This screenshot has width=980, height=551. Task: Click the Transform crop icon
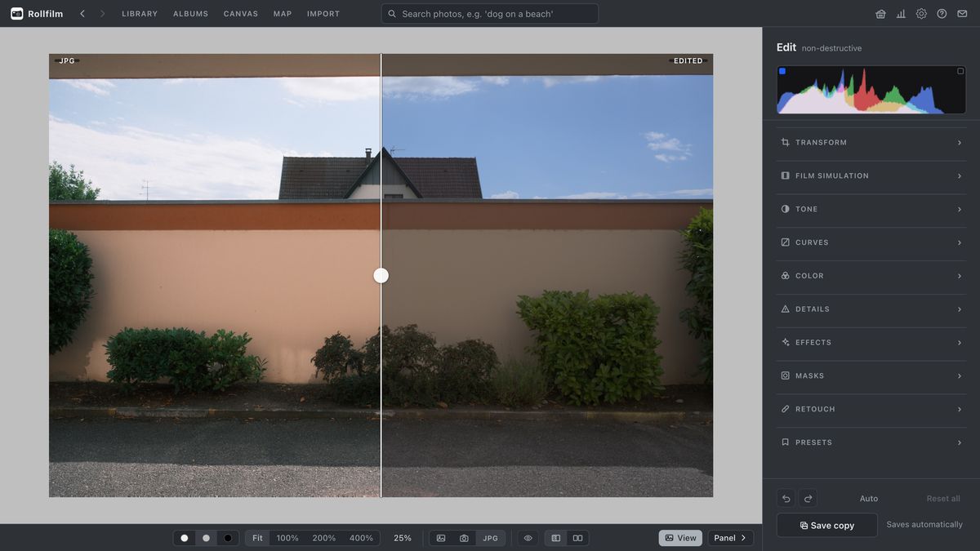coord(785,143)
